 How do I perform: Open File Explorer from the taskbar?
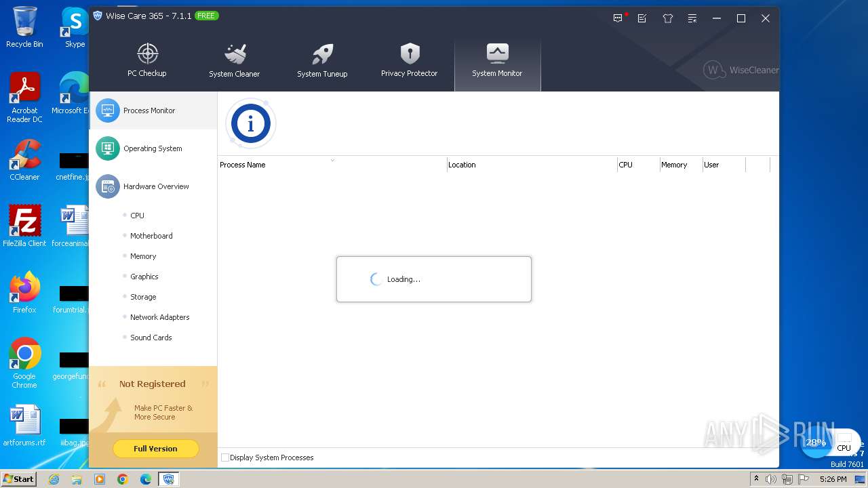[77, 479]
